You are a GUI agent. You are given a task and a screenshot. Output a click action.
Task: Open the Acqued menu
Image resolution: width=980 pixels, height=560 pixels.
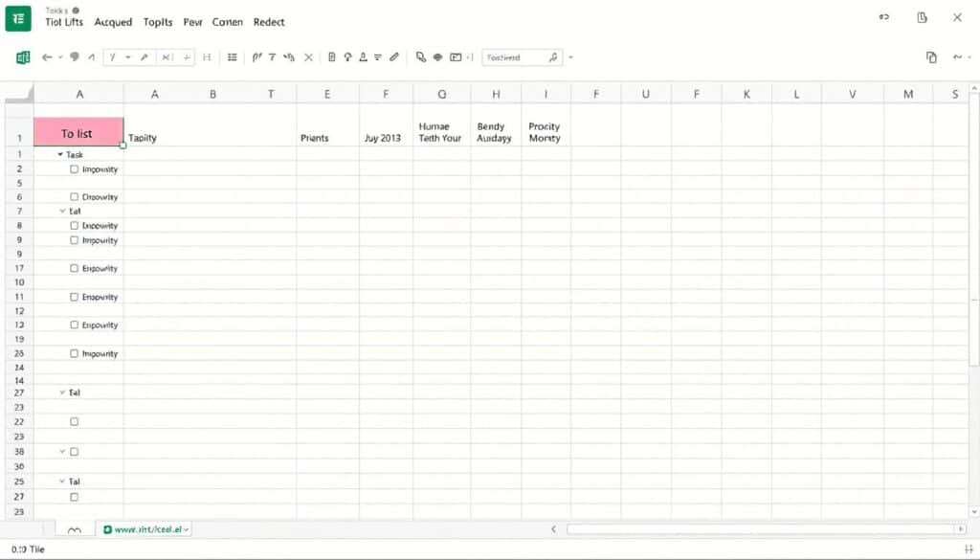tap(113, 22)
